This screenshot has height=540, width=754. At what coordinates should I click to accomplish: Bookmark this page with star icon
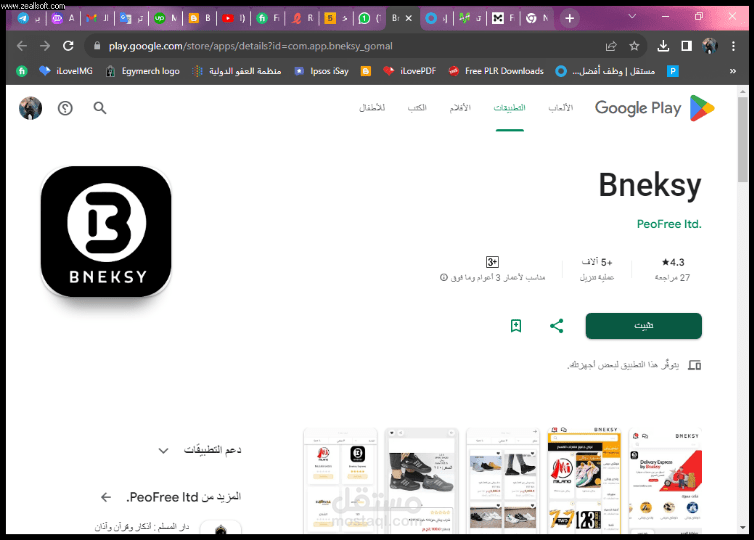pos(634,46)
